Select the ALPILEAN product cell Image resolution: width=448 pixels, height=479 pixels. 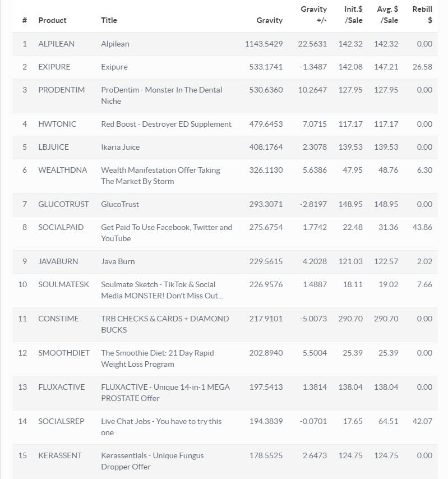[x=56, y=44]
